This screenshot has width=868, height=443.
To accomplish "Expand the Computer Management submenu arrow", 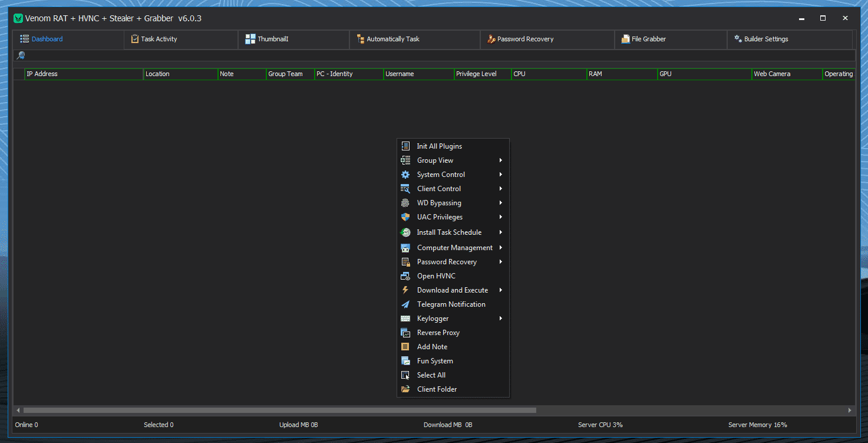I will pyautogui.click(x=501, y=248).
